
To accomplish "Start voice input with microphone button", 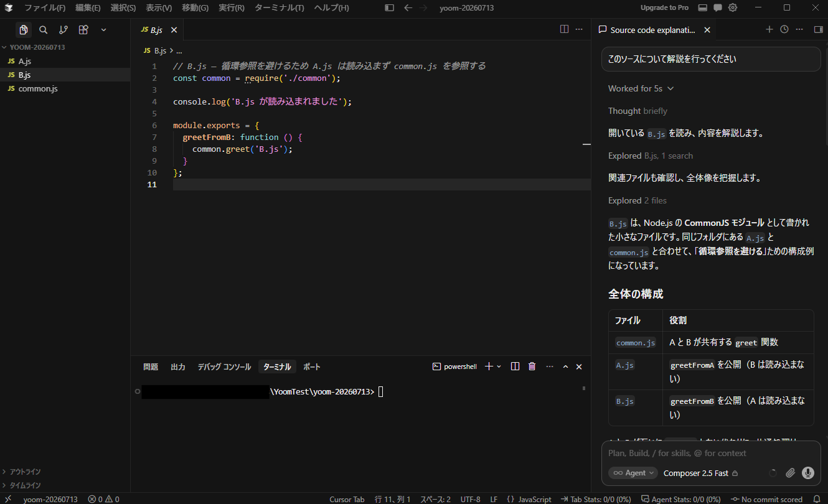I will click(808, 473).
